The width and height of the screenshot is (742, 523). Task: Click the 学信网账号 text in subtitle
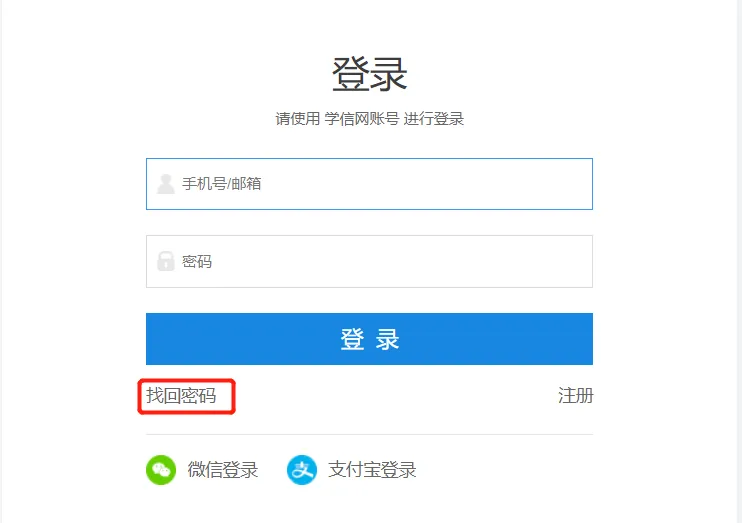click(362, 119)
